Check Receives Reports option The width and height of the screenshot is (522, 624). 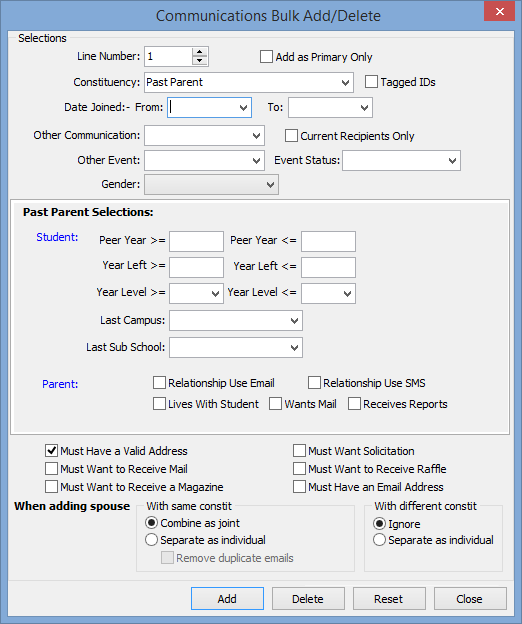pyautogui.click(x=354, y=404)
